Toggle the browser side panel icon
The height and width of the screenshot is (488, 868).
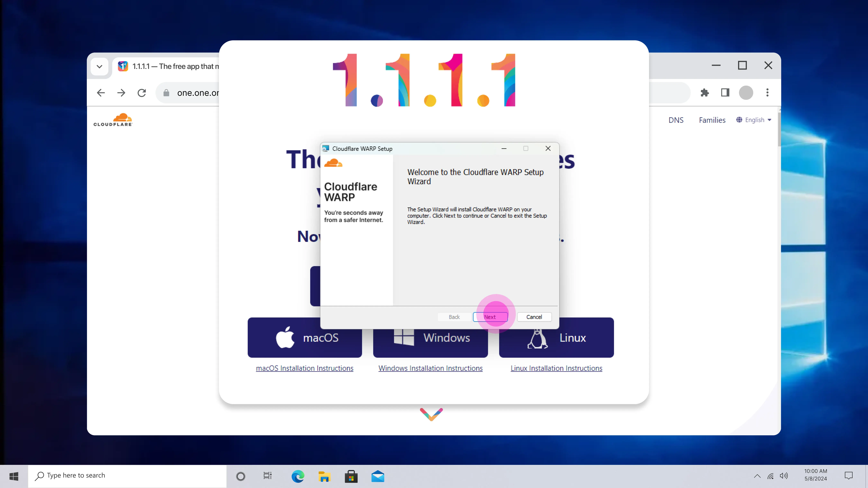point(725,93)
